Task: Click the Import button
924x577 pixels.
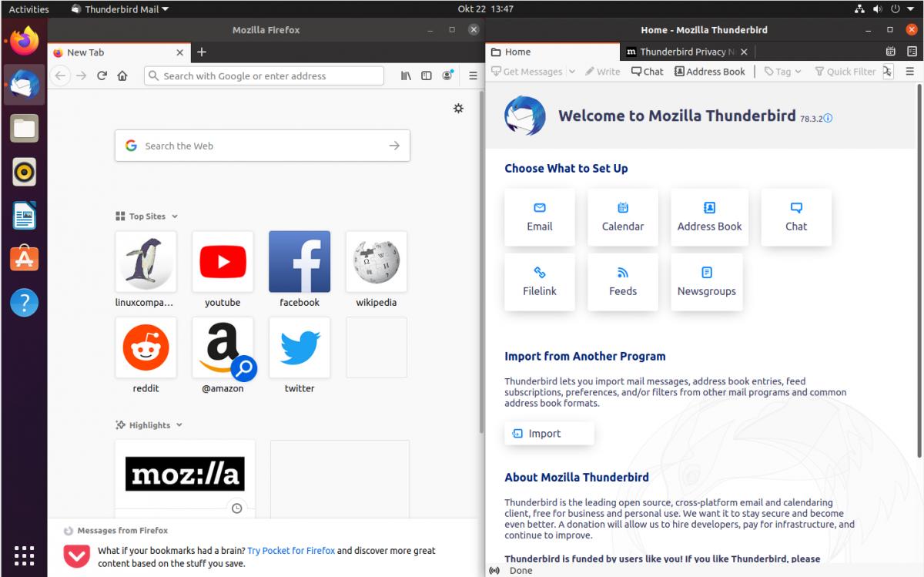Action: (x=549, y=434)
